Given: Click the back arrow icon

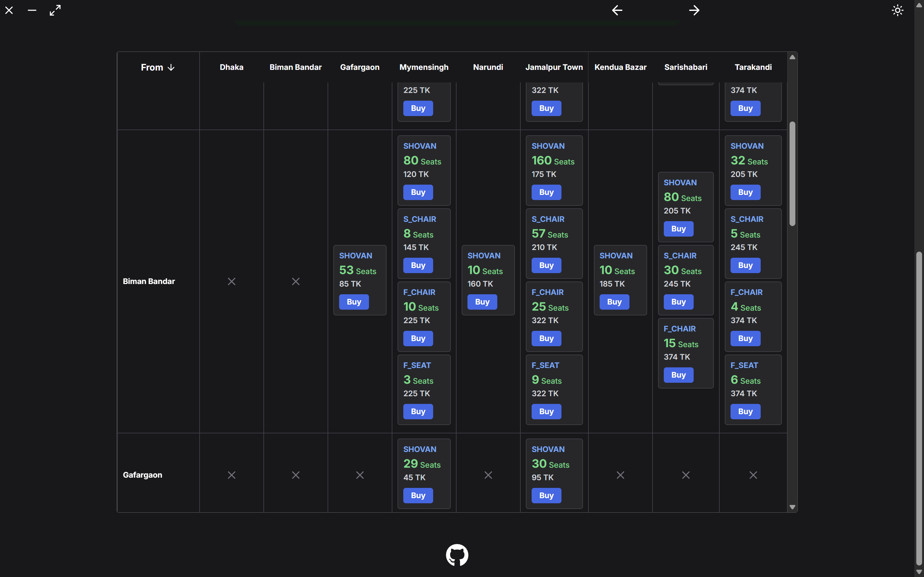Looking at the screenshot, I should [617, 10].
